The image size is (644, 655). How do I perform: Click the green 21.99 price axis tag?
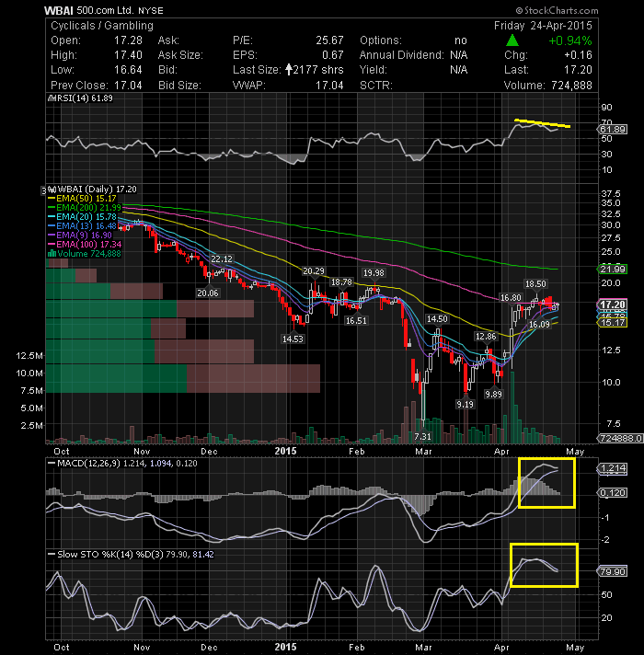613,269
